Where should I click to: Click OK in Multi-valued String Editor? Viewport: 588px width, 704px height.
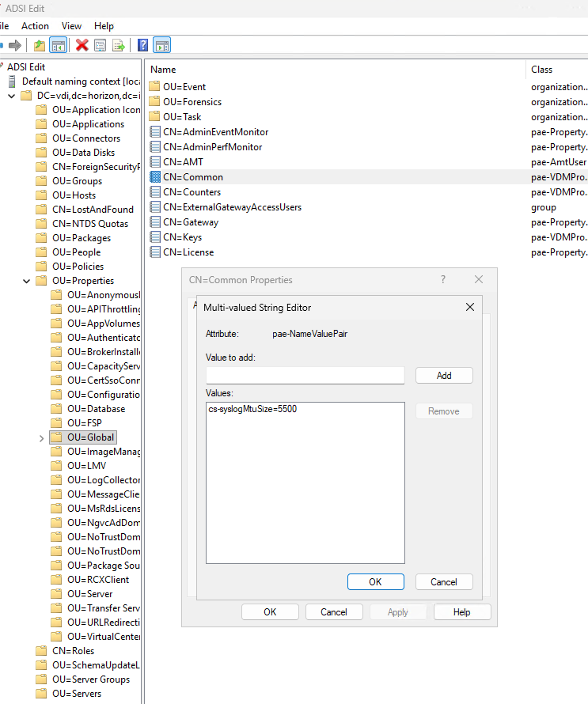(376, 582)
